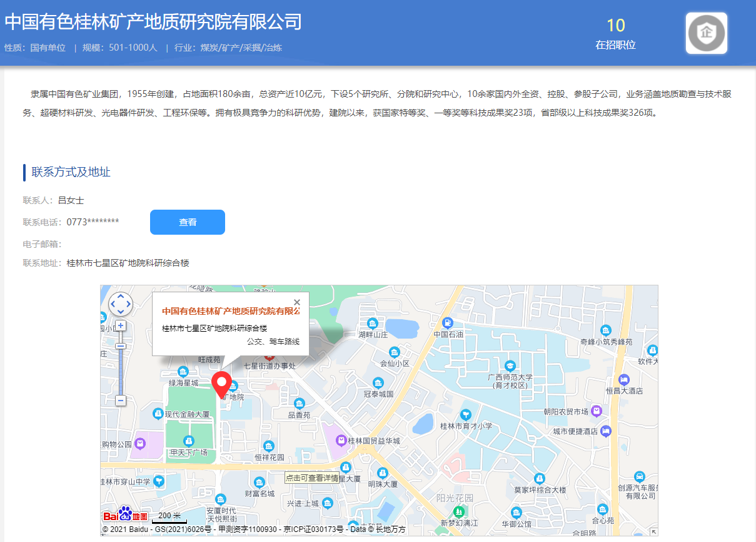Image resolution: width=756 pixels, height=542 pixels.
Task: Click the 桂林国贸 shopping marker icon
Action: (x=341, y=441)
